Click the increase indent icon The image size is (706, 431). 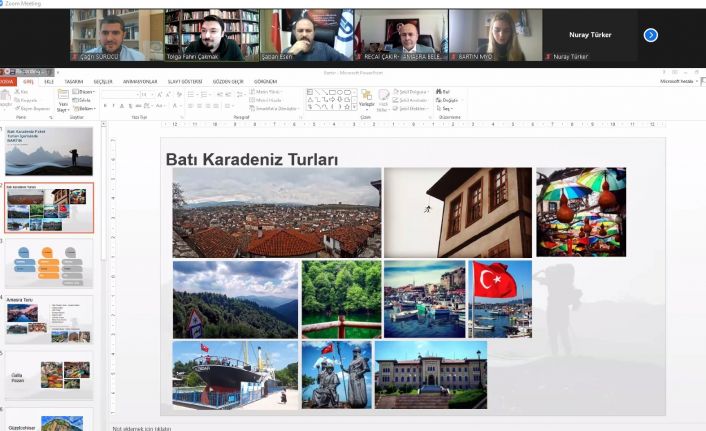[x=228, y=95]
